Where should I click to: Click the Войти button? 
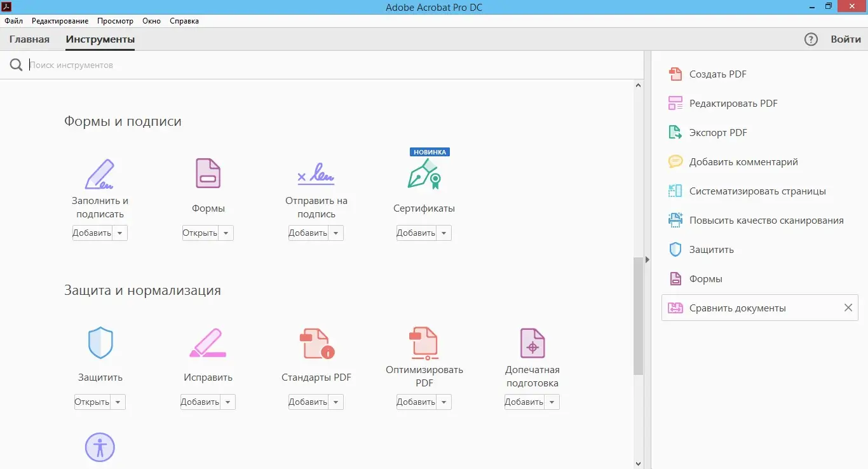845,39
